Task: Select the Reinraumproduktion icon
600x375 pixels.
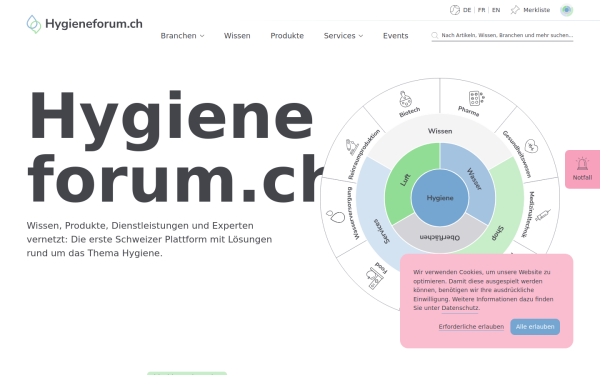Action: point(352,147)
